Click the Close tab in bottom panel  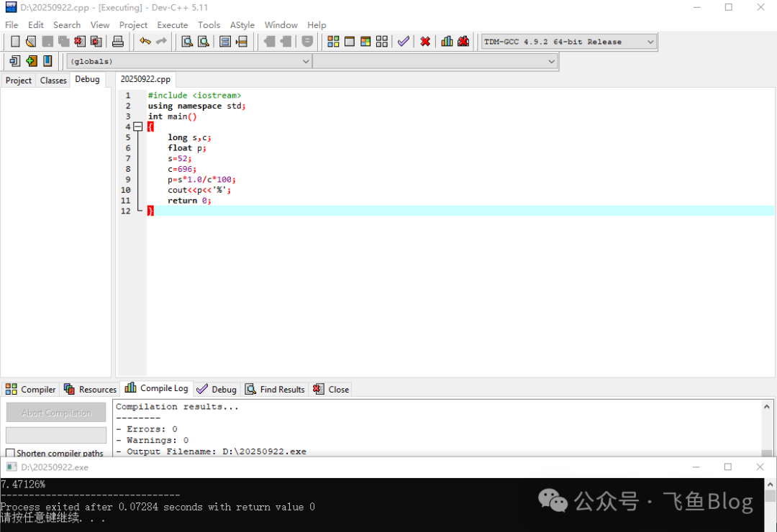tap(331, 390)
